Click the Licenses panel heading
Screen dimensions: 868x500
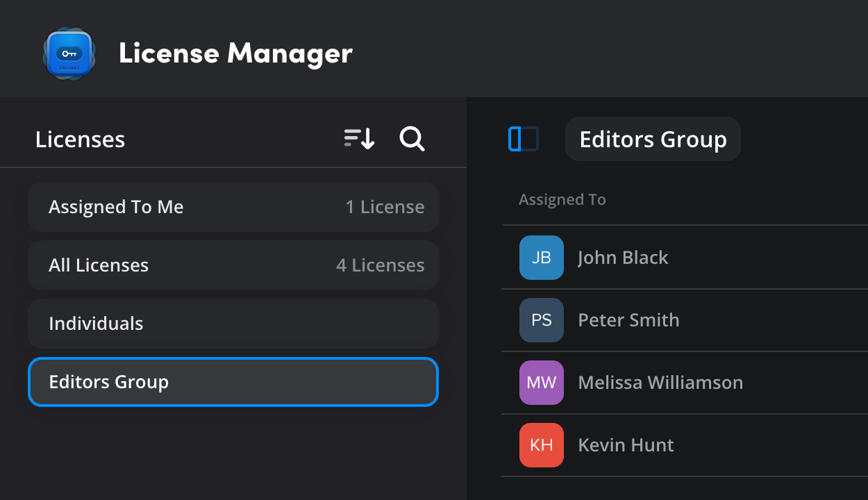tap(81, 140)
